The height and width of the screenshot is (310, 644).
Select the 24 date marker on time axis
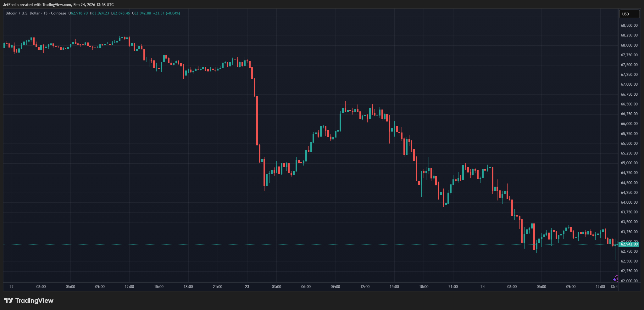(482, 287)
